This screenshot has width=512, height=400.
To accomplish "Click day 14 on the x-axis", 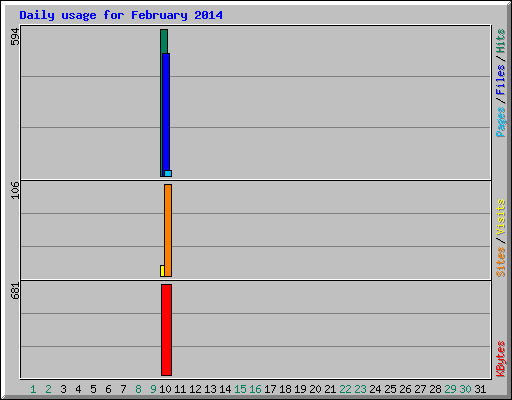I will coord(225,389).
